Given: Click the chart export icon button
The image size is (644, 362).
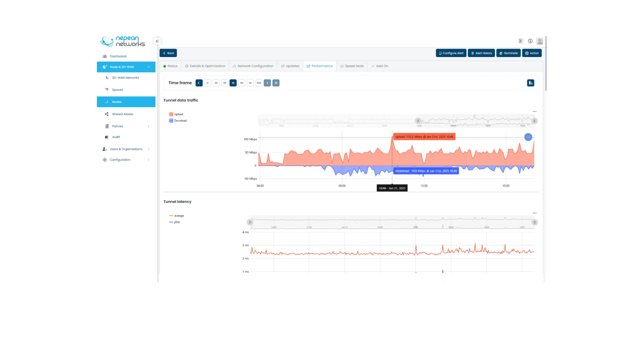Looking at the screenshot, I should tap(531, 83).
